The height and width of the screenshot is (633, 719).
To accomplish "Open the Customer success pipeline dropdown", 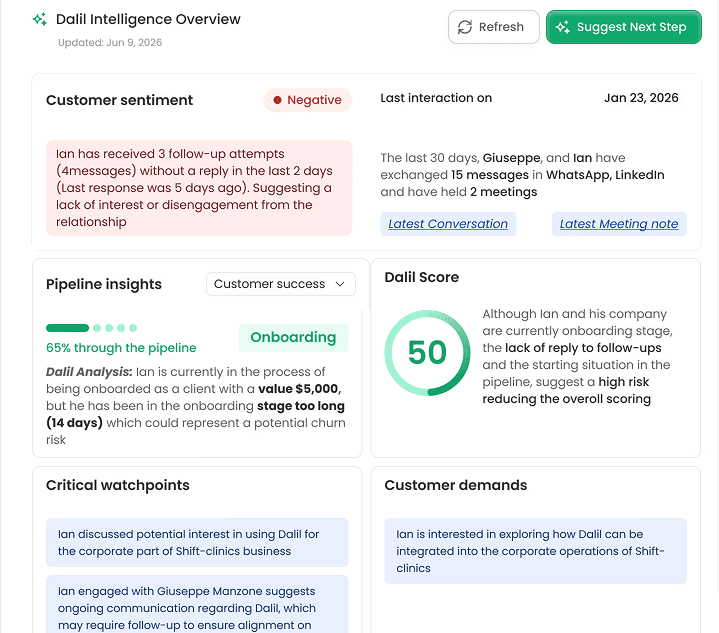I will [x=281, y=284].
